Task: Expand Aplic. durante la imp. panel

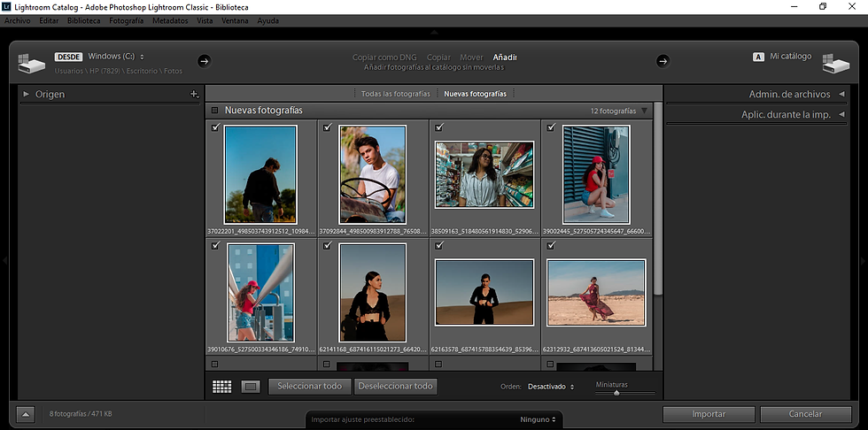Action: (842, 115)
